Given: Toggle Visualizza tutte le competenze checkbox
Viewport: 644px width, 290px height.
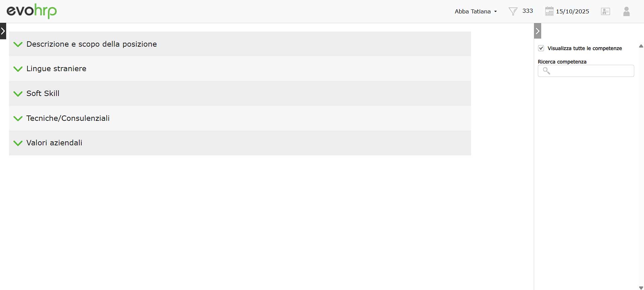Looking at the screenshot, I should 541,48.
